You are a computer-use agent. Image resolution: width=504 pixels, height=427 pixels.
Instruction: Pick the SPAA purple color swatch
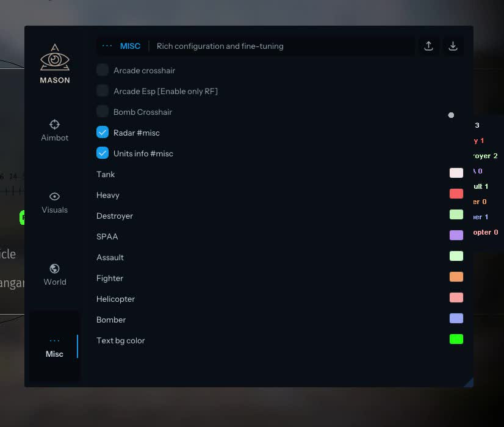(456, 236)
